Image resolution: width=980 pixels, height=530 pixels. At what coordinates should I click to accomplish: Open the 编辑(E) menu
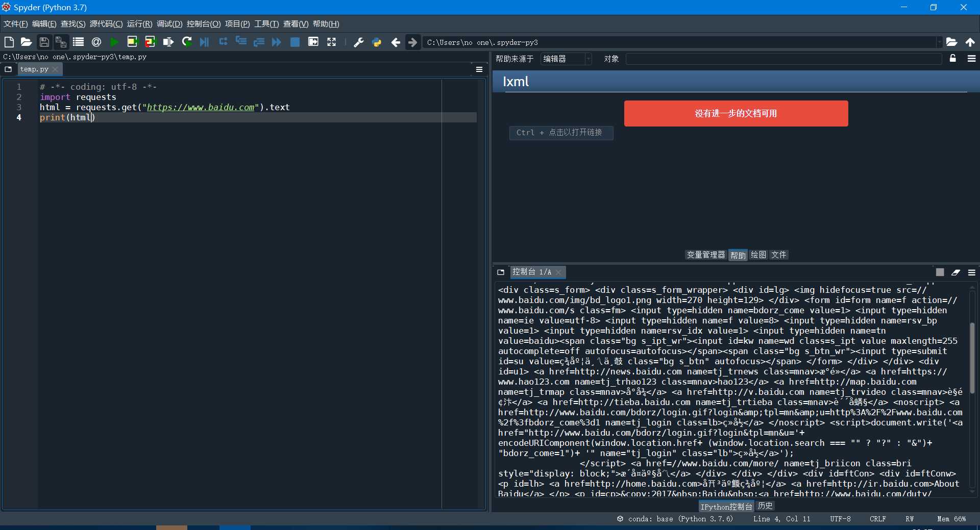(44, 24)
